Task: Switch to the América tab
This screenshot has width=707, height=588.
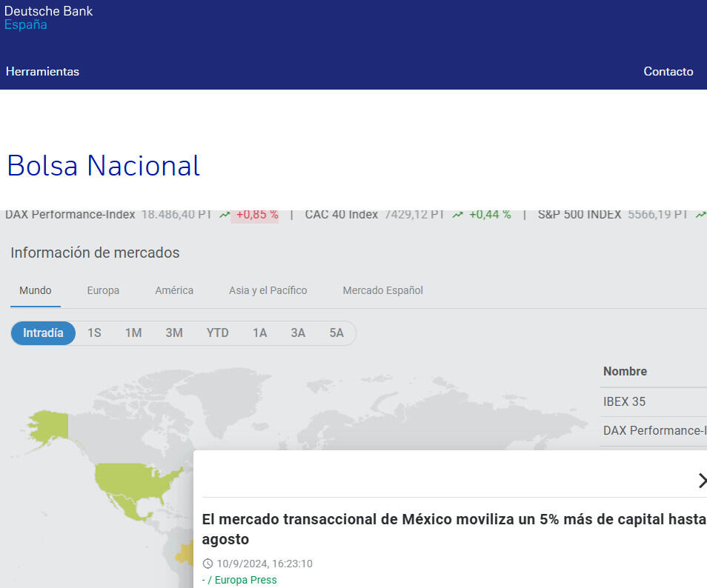Action: tap(174, 290)
